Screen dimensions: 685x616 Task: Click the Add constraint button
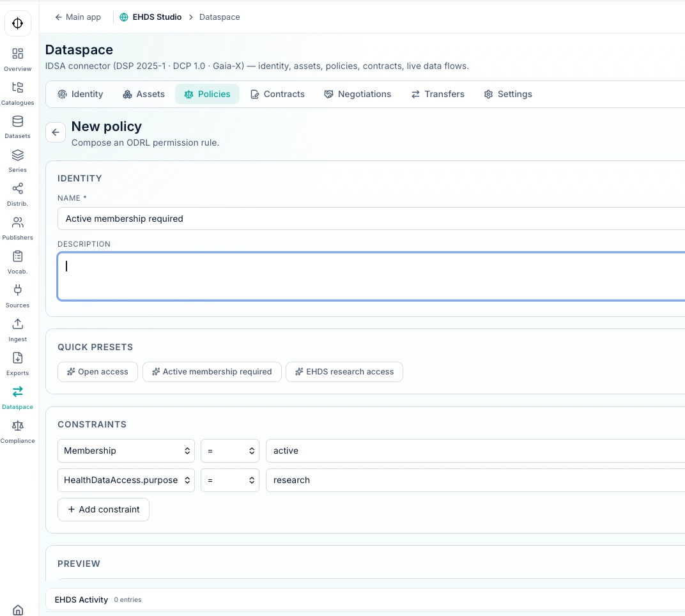coord(104,509)
